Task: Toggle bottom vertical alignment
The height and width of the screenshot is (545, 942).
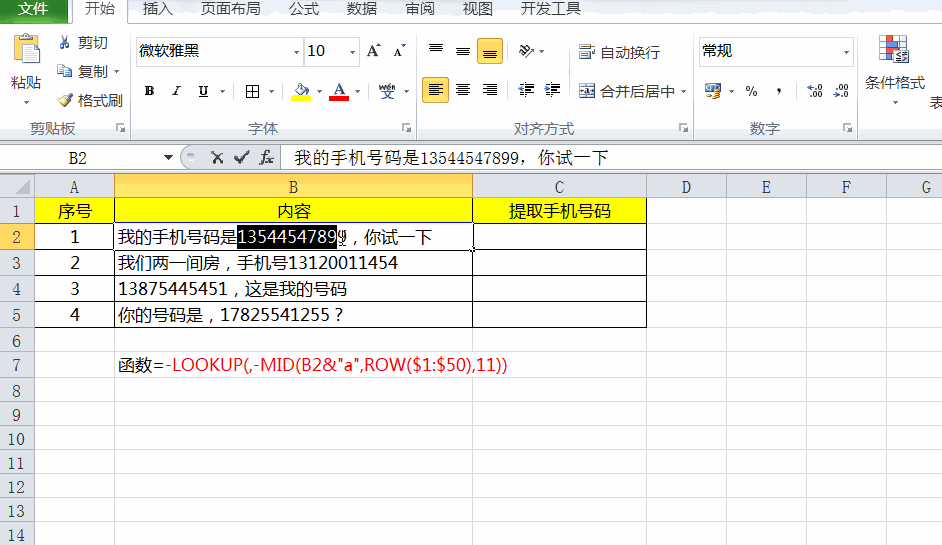Action: pyautogui.click(x=490, y=51)
